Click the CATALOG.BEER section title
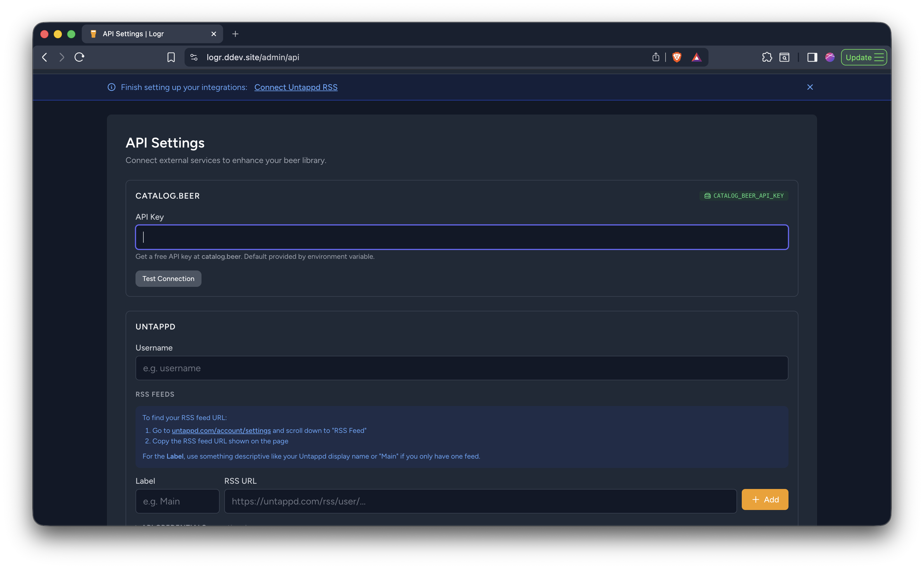Image resolution: width=924 pixels, height=569 pixels. (x=167, y=196)
